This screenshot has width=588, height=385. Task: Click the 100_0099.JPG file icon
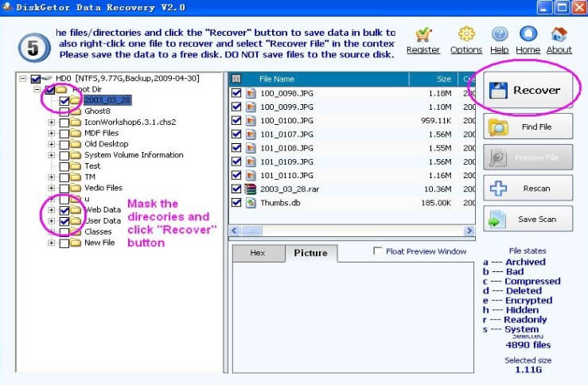click(x=251, y=107)
